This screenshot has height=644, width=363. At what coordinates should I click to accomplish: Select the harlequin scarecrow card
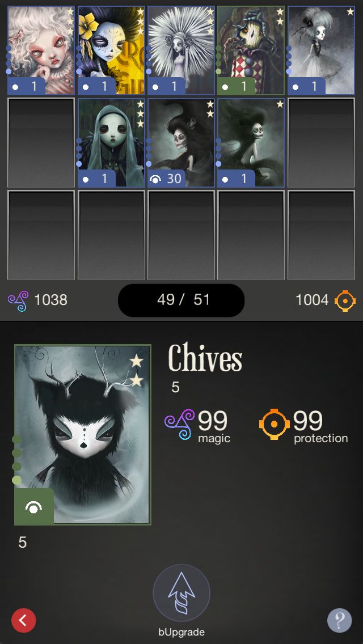tap(251, 50)
